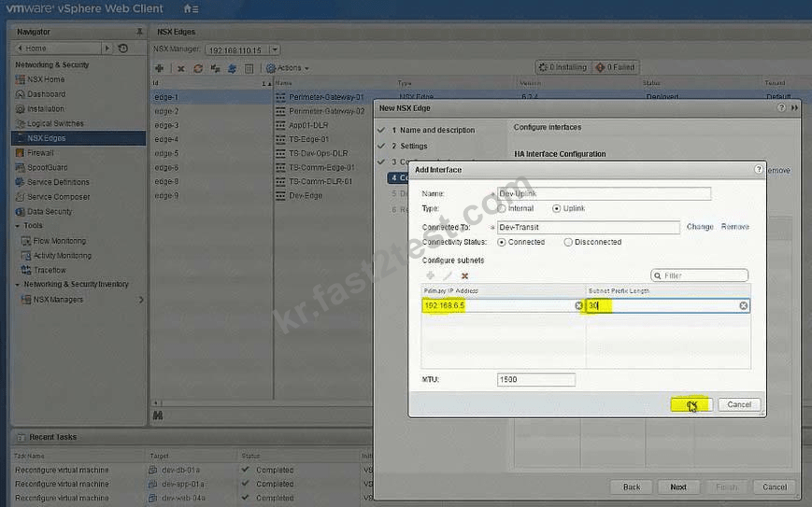Click Next in New NSX Edge wizard

677,486
